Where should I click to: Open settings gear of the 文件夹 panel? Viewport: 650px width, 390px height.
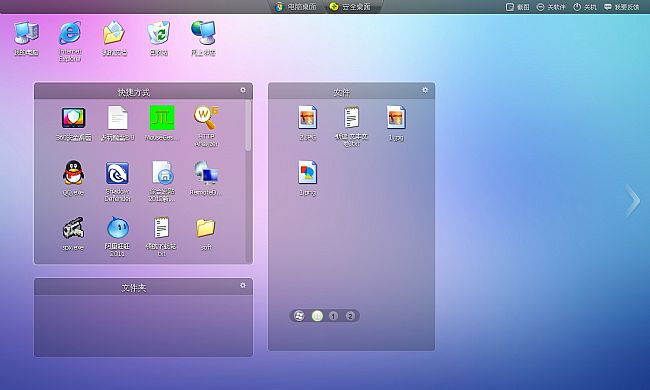243,285
